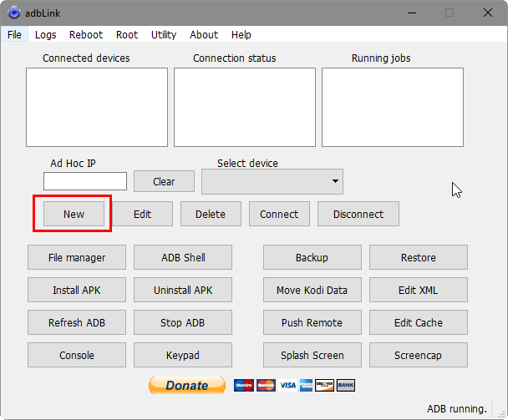The image size is (508, 420).
Task: Open the Root menu
Action: coord(127,34)
